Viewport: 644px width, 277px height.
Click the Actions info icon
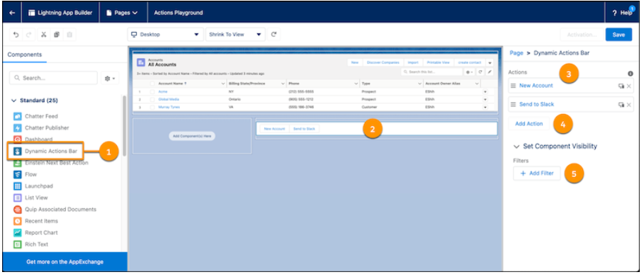click(x=630, y=74)
